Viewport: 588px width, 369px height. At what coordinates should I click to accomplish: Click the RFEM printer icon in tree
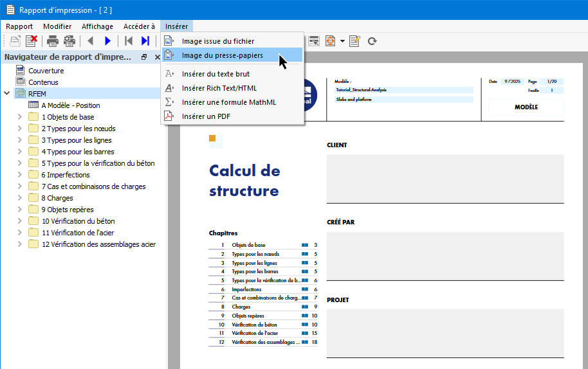pyautogui.click(x=20, y=93)
